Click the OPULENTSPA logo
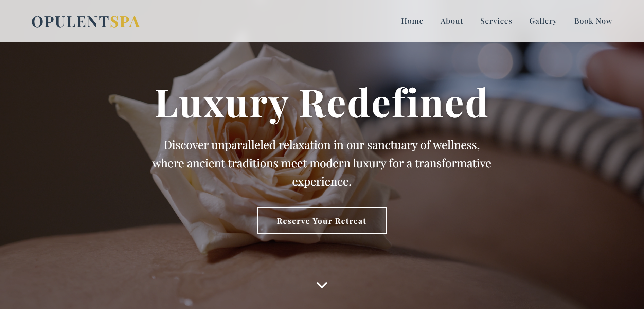 click(x=86, y=22)
